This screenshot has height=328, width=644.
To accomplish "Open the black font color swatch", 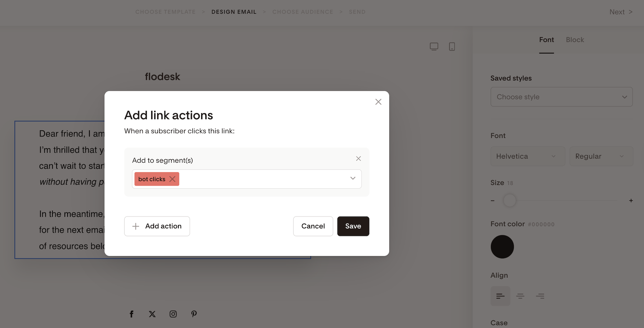I will [x=502, y=247].
